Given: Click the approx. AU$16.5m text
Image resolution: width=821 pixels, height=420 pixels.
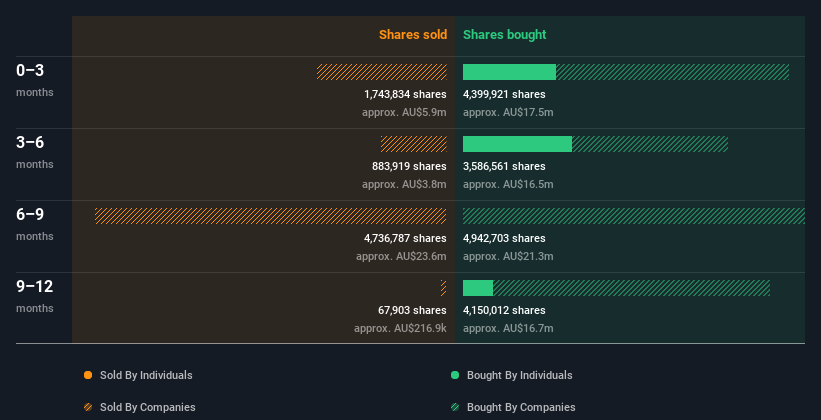Looking at the screenshot, I should tap(508, 184).
